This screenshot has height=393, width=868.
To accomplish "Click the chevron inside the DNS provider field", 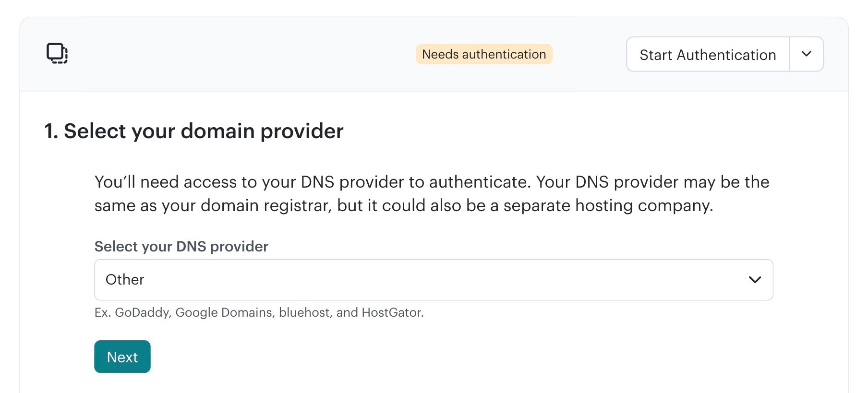I will [x=755, y=280].
